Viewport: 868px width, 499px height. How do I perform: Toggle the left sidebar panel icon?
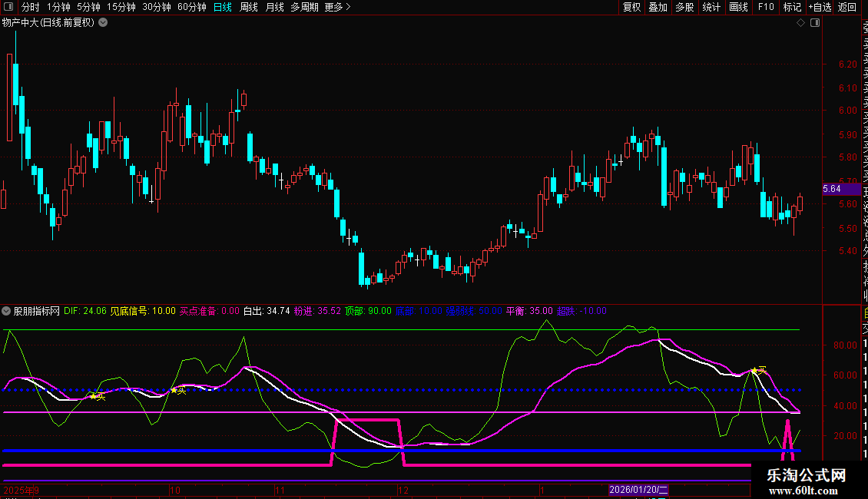8,7
